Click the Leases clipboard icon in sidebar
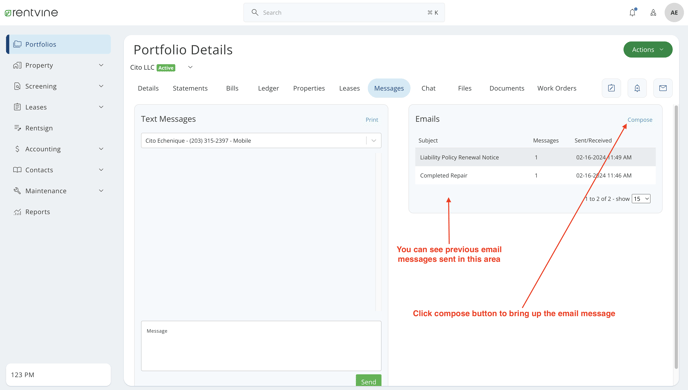The height and width of the screenshot is (390, 688). tap(17, 107)
